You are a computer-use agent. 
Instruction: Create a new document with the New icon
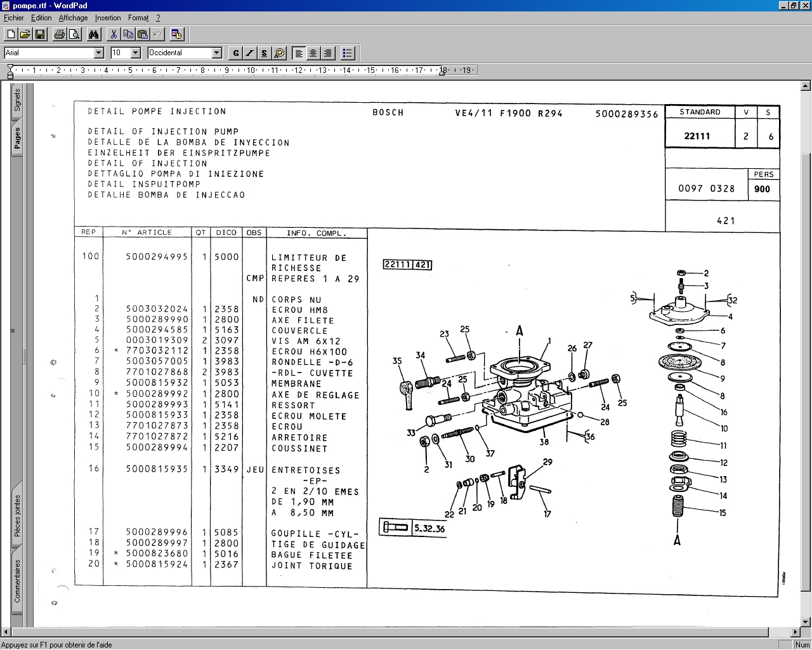tap(11, 34)
